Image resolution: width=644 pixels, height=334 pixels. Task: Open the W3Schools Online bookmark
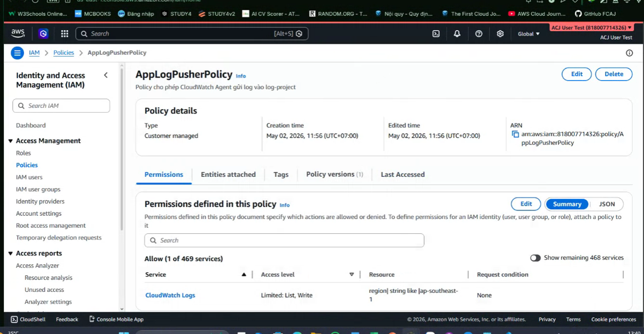point(38,14)
